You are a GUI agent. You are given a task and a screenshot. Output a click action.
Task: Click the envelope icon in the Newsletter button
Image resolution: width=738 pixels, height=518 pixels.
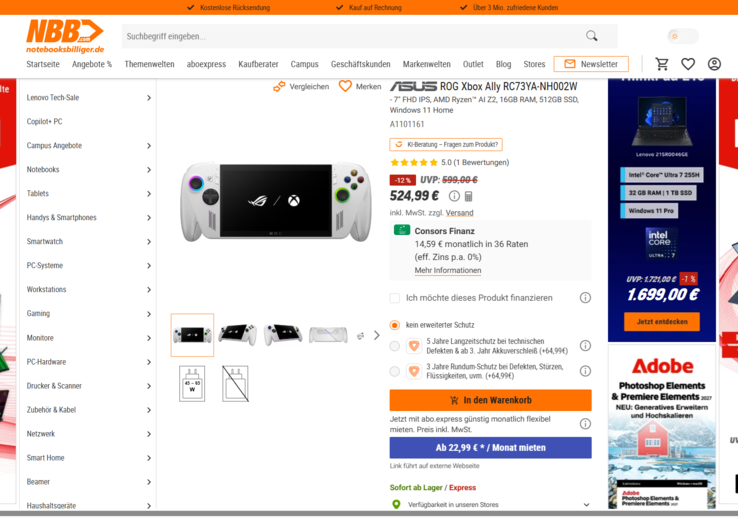(570, 64)
